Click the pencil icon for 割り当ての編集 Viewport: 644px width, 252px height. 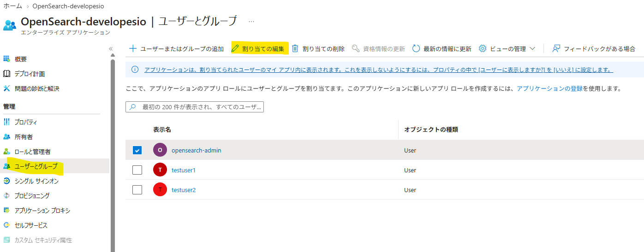click(x=235, y=48)
